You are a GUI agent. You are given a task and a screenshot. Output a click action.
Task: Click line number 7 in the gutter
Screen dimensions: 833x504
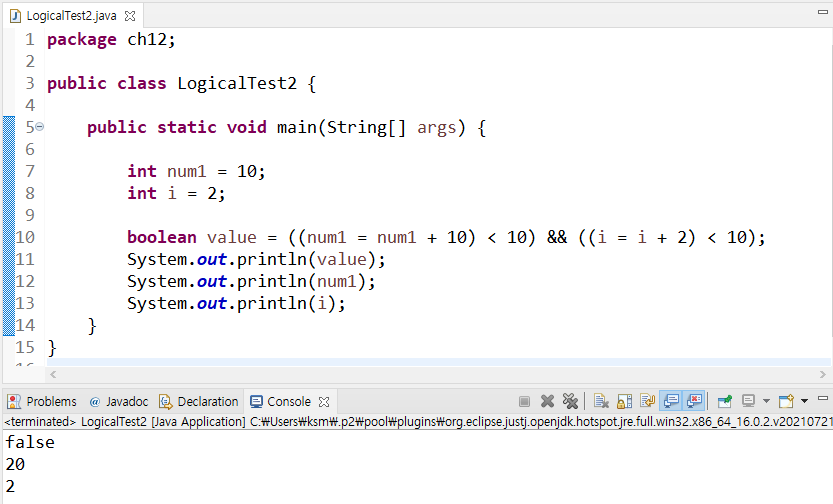pyautogui.click(x=30, y=171)
